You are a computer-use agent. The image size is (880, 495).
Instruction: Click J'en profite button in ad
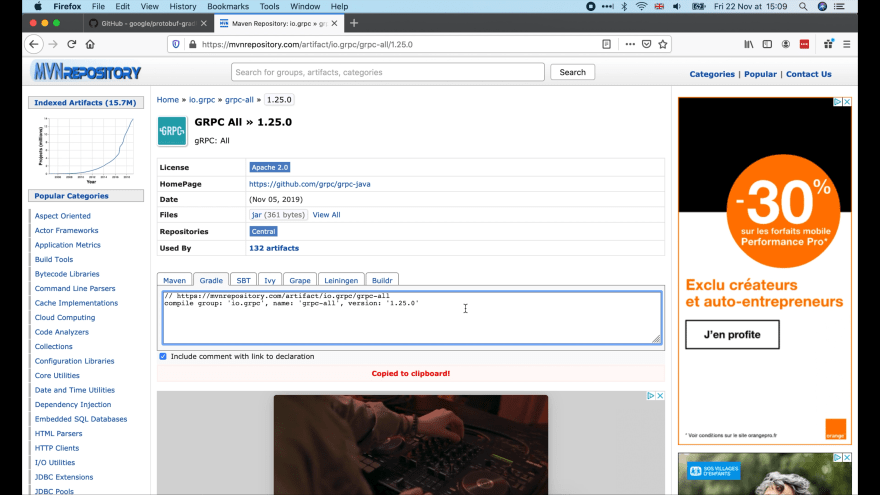click(x=732, y=334)
